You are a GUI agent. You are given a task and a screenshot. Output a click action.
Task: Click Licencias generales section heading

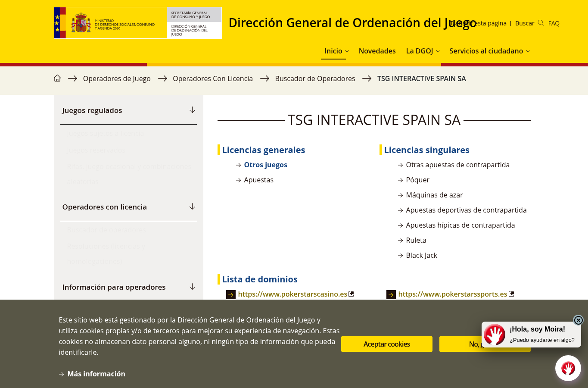[x=263, y=150]
